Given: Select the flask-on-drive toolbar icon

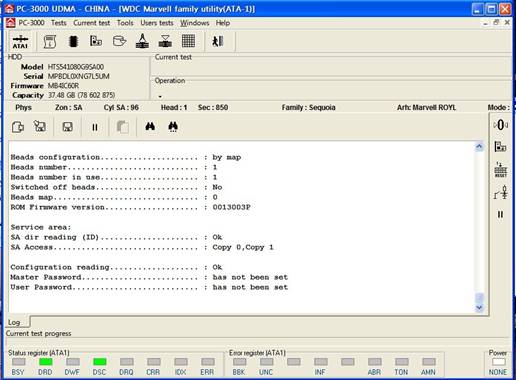Looking at the screenshot, I should [142, 41].
